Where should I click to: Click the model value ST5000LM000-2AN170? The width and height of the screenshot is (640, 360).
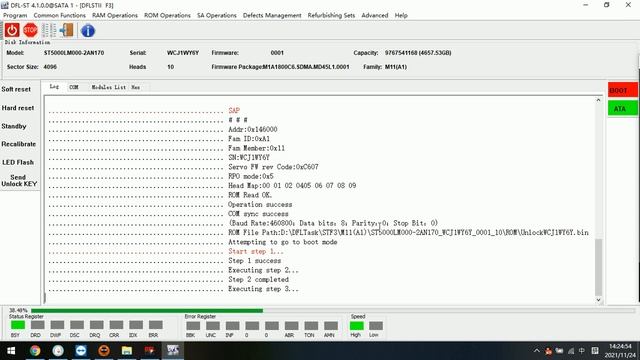[74, 53]
